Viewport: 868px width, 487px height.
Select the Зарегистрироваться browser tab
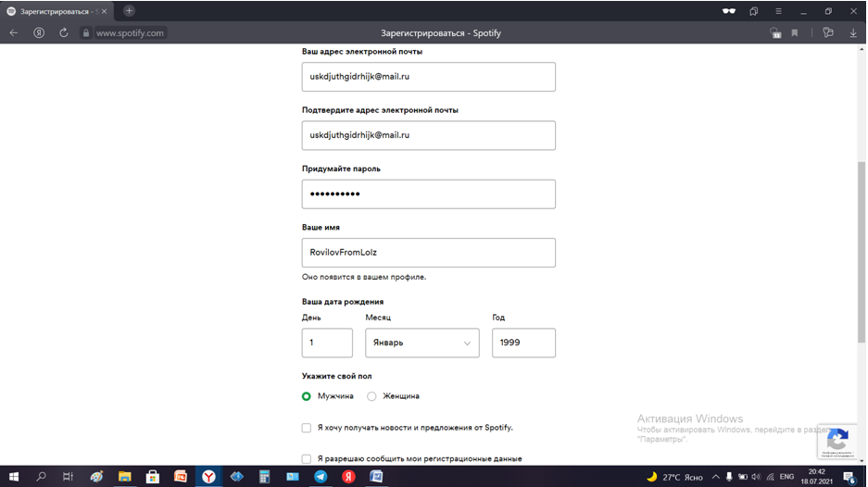56,11
